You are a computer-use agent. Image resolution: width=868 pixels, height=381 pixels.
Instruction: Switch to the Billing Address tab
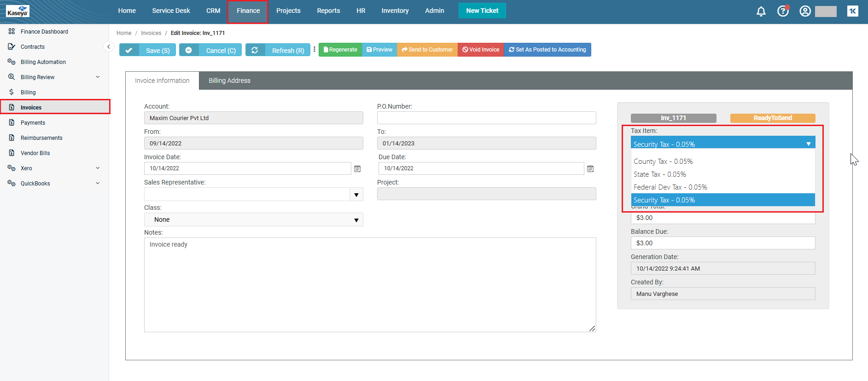[229, 81]
